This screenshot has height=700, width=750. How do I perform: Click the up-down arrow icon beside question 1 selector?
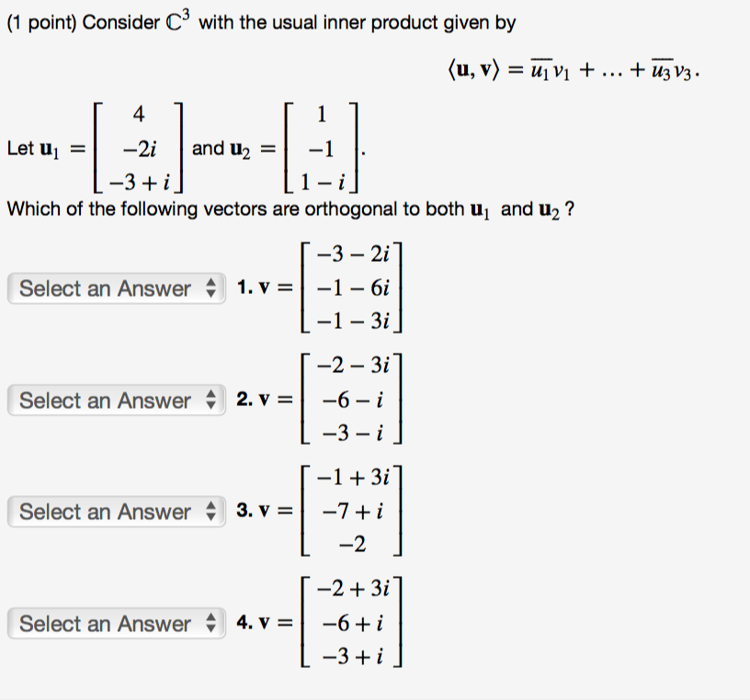click(x=212, y=288)
